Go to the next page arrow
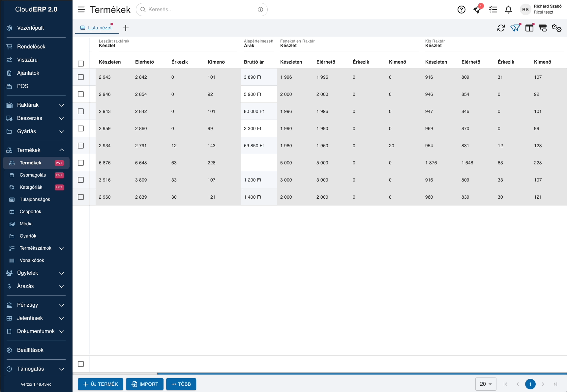 point(543,384)
